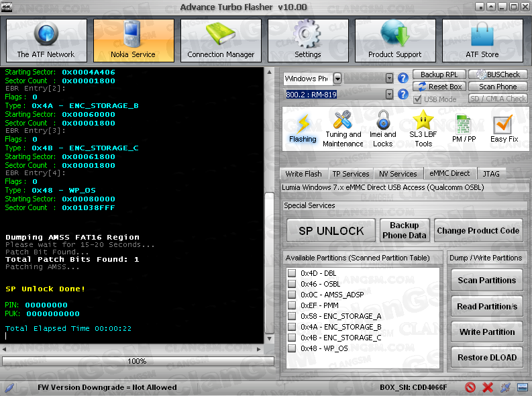This screenshot has height=396, width=532.
Task: Click the log vertical scrollbar thumb
Action: click(x=269, y=262)
